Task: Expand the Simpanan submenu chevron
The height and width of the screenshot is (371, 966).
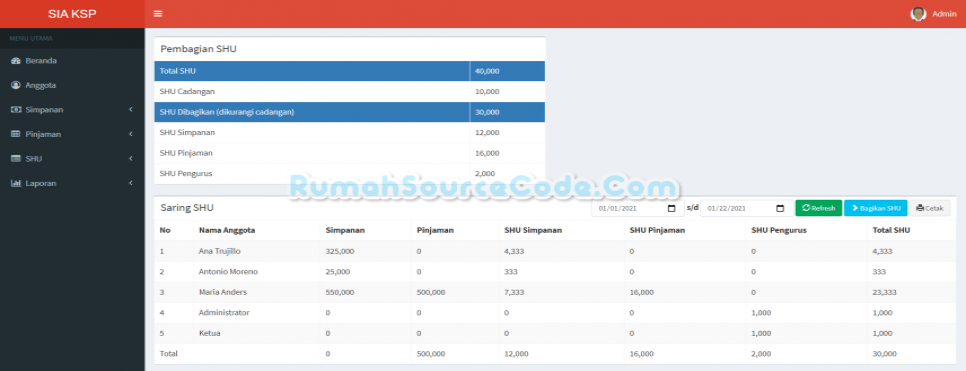Action: point(131,110)
